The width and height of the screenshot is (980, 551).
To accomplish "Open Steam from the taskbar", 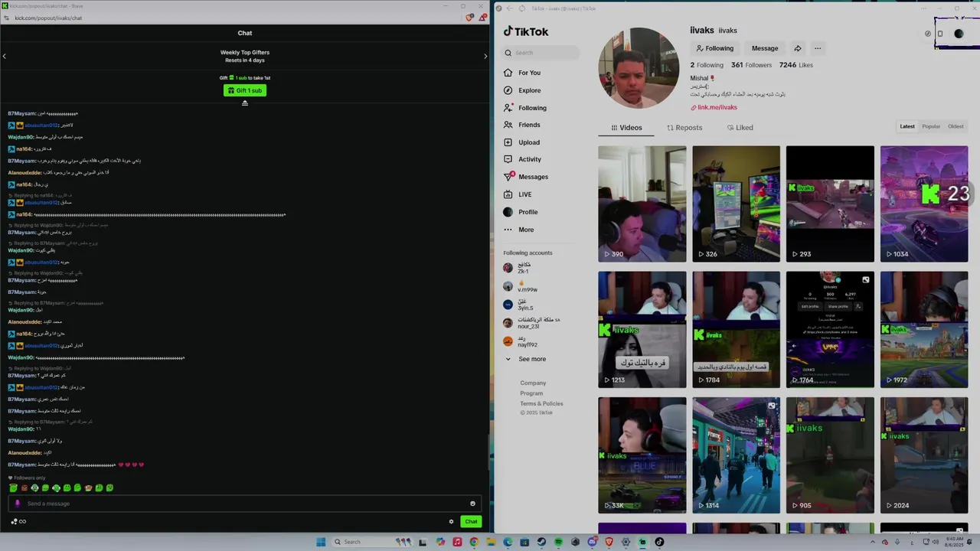I will pos(541,542).
